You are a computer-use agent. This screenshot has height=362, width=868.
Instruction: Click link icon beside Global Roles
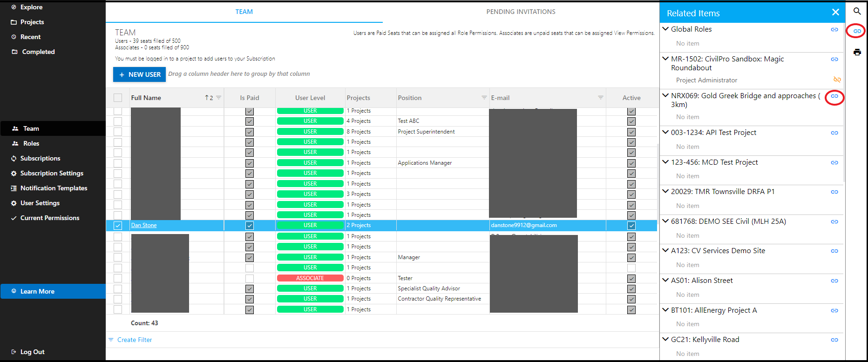click(x=834, y=29)
